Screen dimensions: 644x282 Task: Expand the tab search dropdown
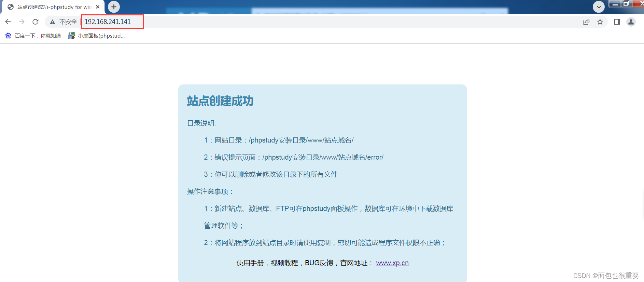tap(599, 7)
